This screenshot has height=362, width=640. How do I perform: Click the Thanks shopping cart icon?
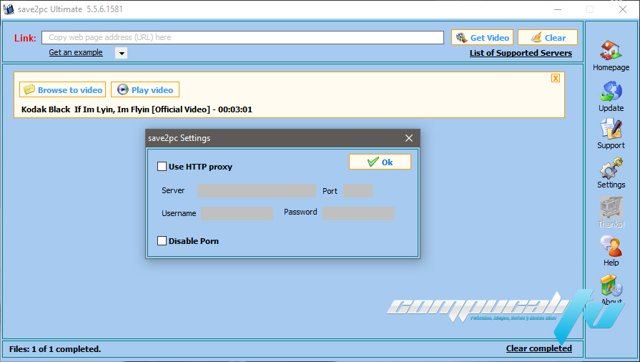tap(611, 208)
